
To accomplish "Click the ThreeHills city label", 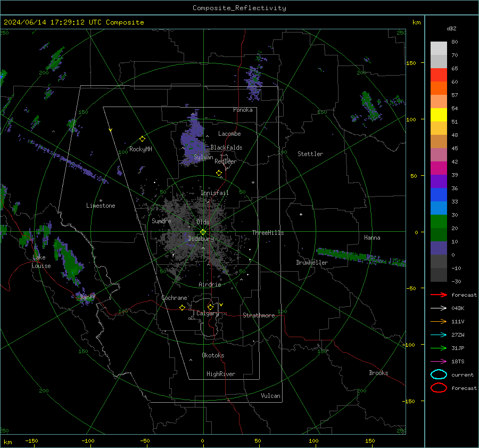I will [268, 233].
